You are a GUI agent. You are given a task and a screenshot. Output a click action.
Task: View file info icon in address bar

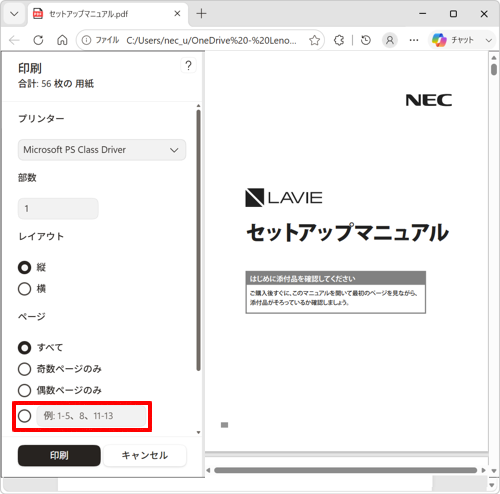86,40
